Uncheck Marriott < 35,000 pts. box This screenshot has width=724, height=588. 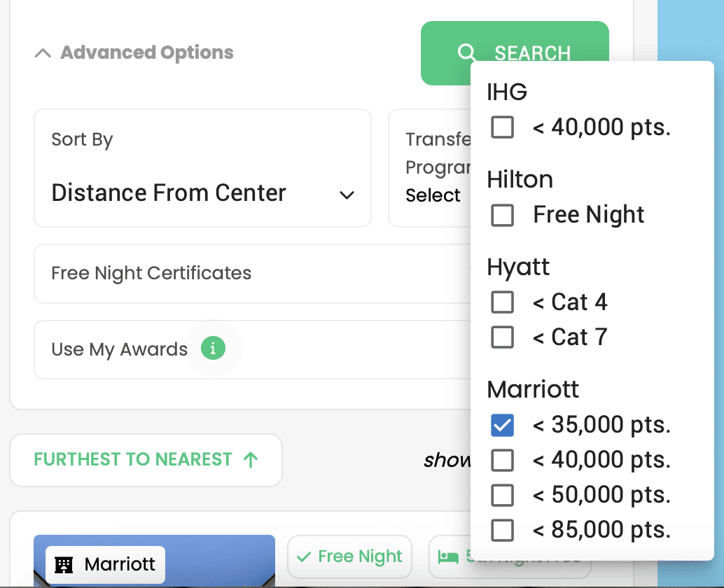click(502, 425)
